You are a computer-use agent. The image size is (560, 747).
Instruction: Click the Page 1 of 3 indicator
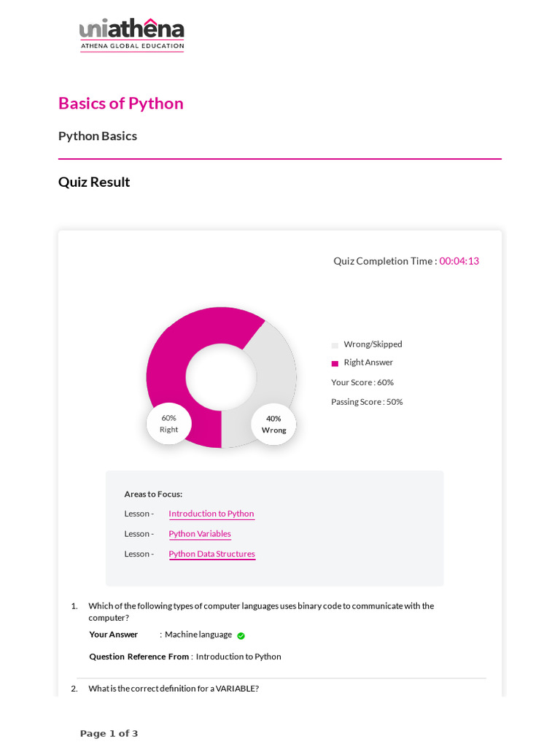pos(109,733)
